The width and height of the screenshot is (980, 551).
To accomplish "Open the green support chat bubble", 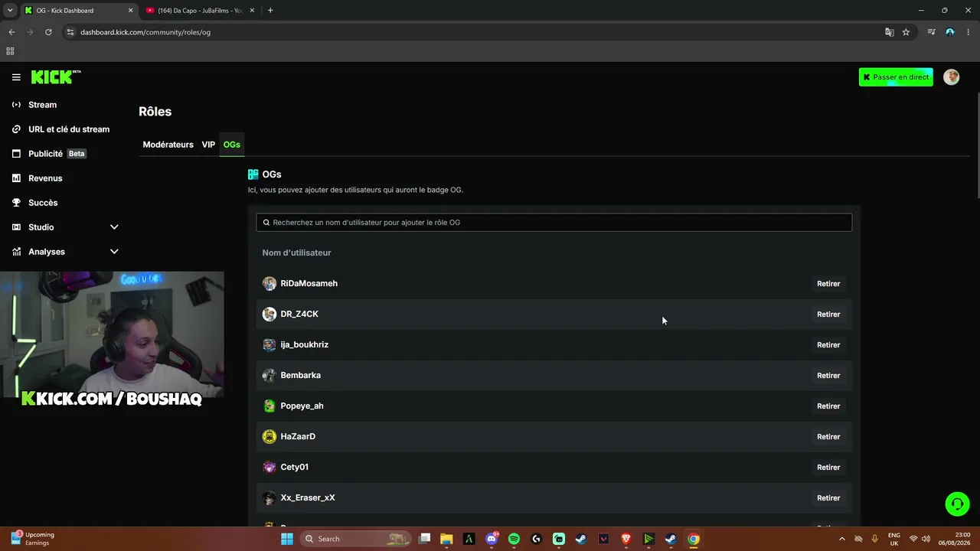I will coord(957,504).
